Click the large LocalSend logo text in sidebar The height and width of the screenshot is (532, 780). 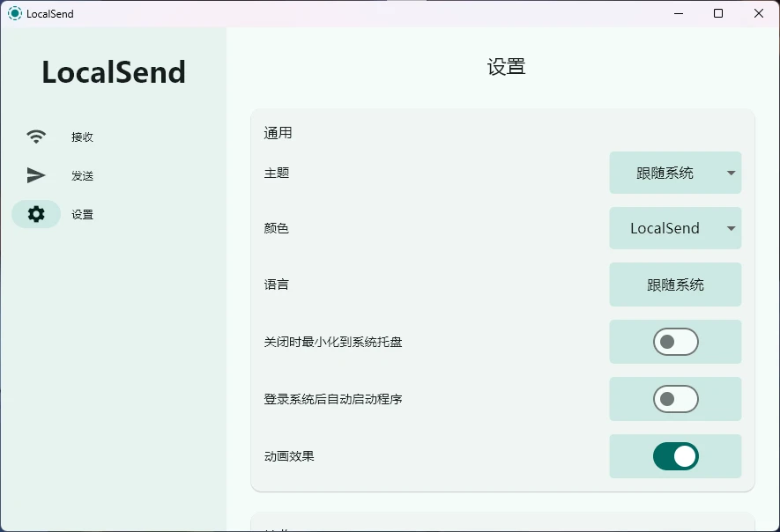pyautogui.click(x=114, y=72)
